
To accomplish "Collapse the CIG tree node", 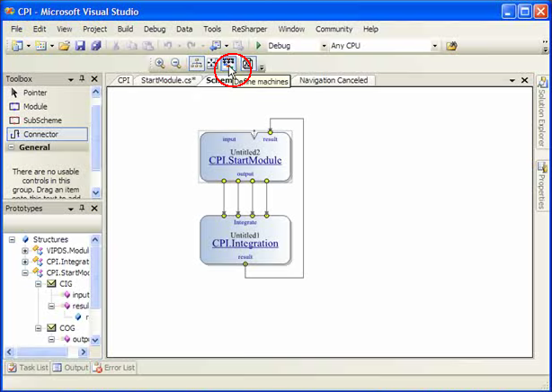I will (x=39, y=284).
